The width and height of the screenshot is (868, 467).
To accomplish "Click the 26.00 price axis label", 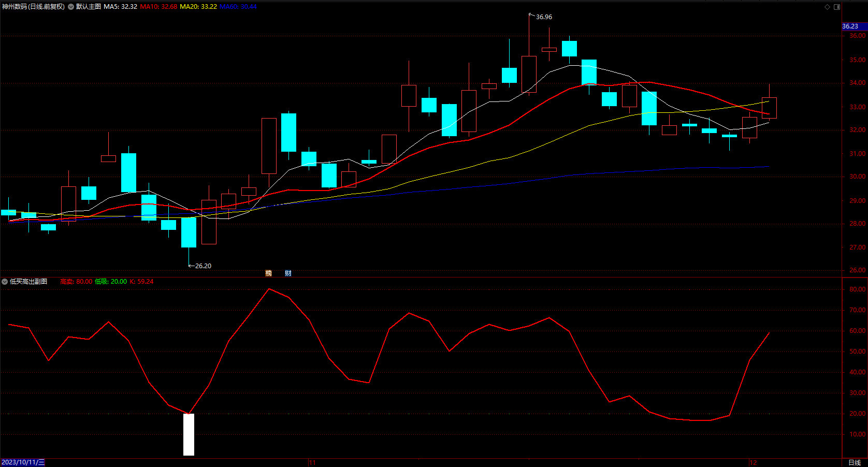I will pos(857,270).
